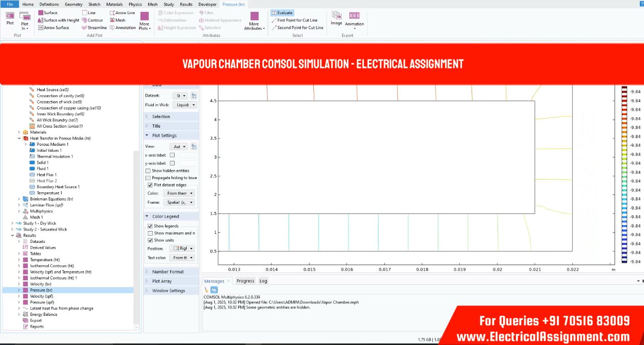
Task: Expand the Laminar Flow (spf) node
Action: click(19, 205)
